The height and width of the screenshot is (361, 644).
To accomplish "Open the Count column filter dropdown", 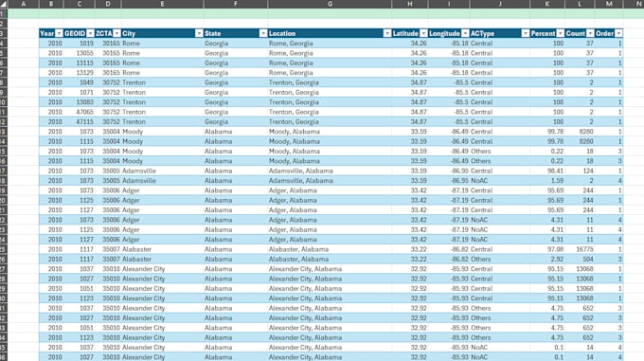I will 590,34.
